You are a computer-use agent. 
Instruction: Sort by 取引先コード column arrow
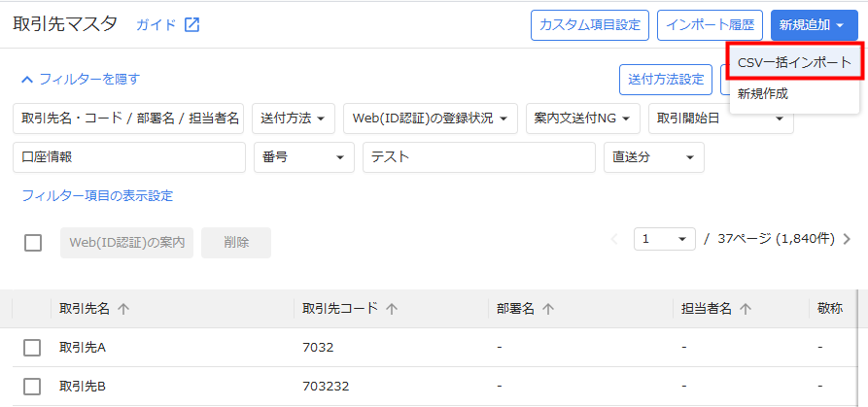click(392, 309)
